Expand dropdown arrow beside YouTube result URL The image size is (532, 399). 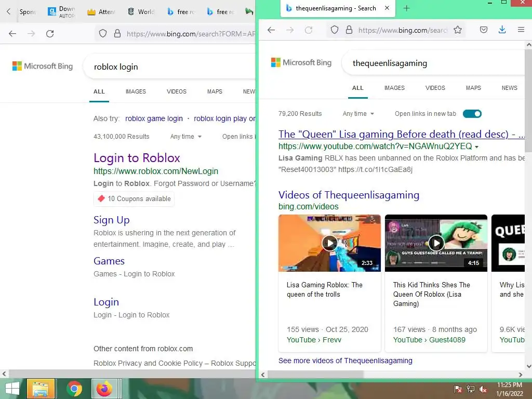[x=477, y=147]
